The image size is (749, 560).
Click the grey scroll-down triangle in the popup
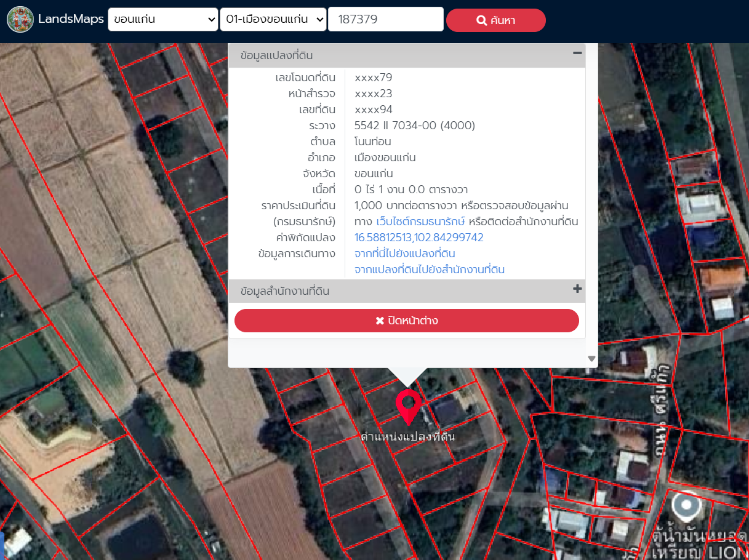(591, 359)
